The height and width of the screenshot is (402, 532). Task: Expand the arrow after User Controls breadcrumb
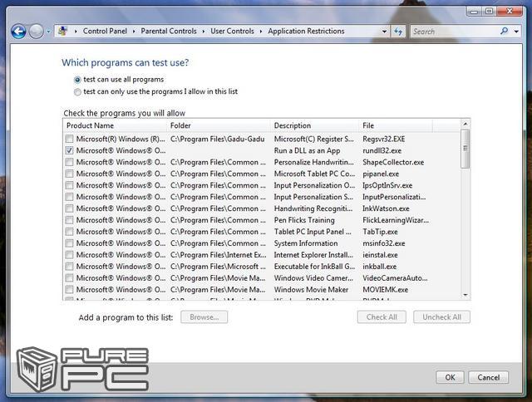click(x=260, y=32)
